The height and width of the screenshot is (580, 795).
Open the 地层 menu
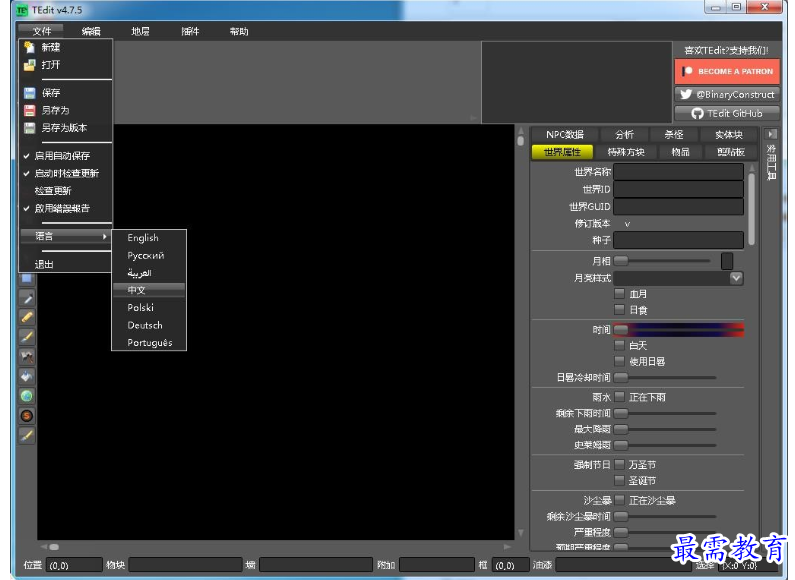(140, 31)
